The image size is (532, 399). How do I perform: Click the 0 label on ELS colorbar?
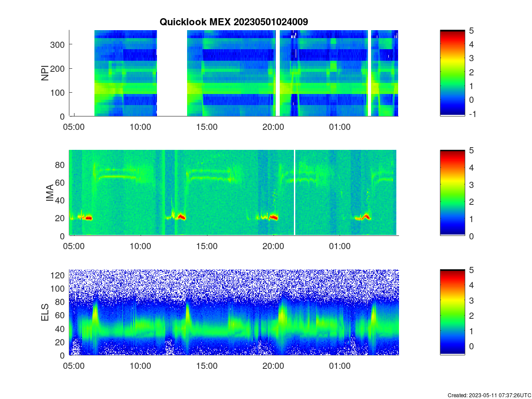pyautogui.click(x=472, y=346)
